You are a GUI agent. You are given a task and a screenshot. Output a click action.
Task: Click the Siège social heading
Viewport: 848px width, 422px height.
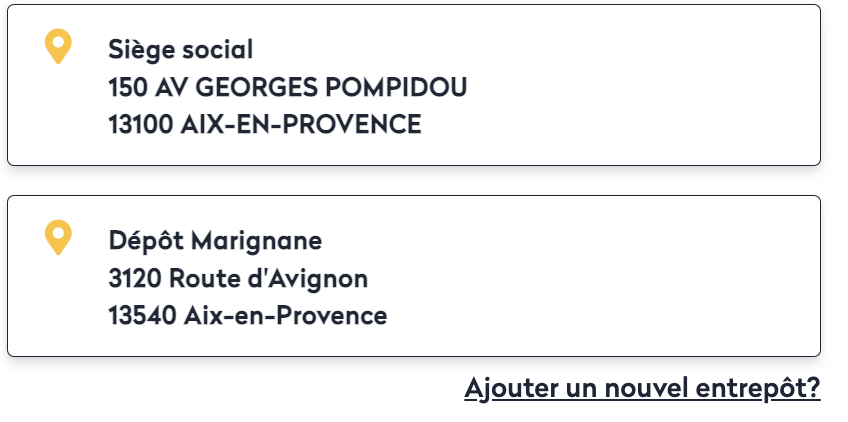click(180, 49)
